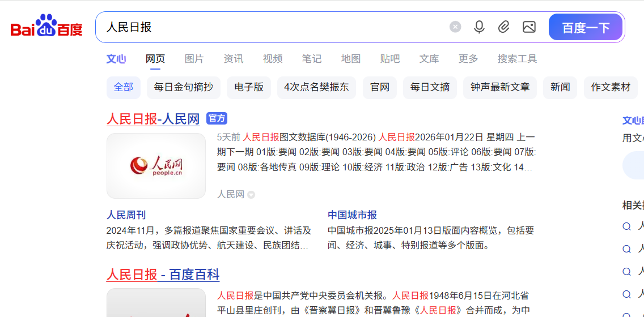
Task: Clear the search box text
Action: point(455,27)
